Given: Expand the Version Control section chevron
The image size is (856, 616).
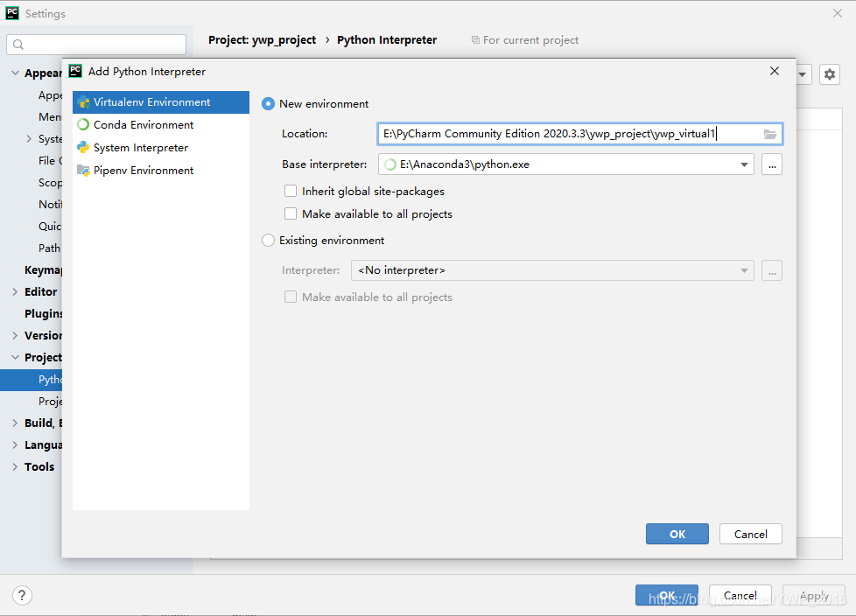Looking at the screenshot, I should (x=15, y=335).
